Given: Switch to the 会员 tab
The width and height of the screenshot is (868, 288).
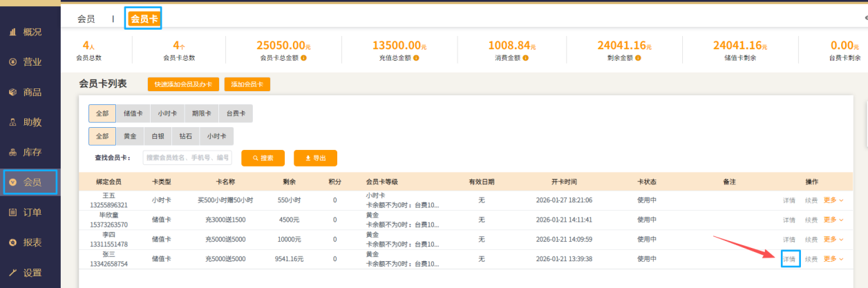Looking at the screenshot, I should [86, 19].
